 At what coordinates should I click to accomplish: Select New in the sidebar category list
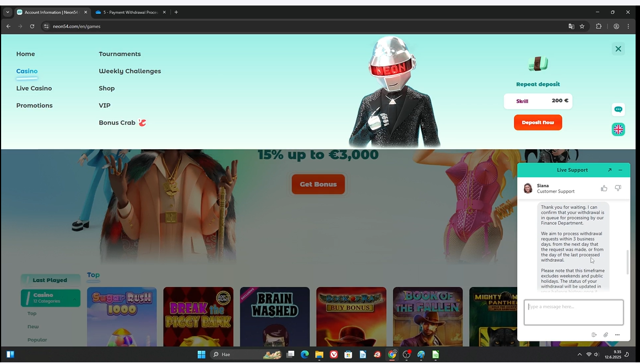(33, 327)
